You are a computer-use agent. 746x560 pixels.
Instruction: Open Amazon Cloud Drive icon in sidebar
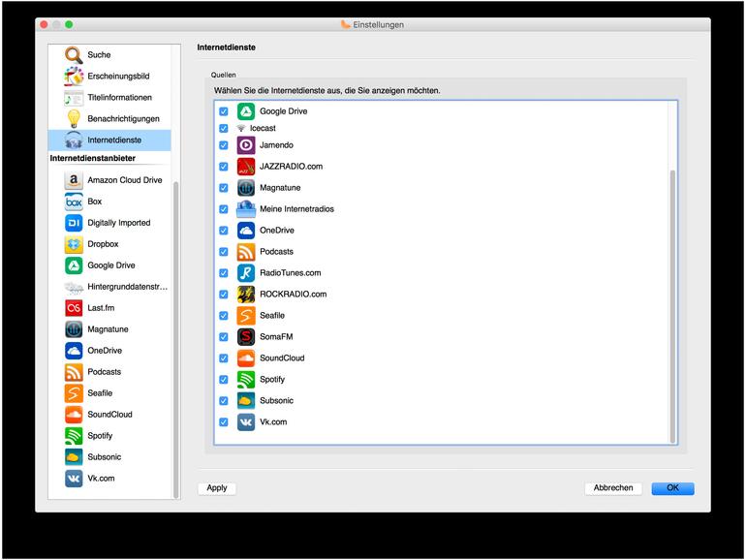click(x=74, y=180)
